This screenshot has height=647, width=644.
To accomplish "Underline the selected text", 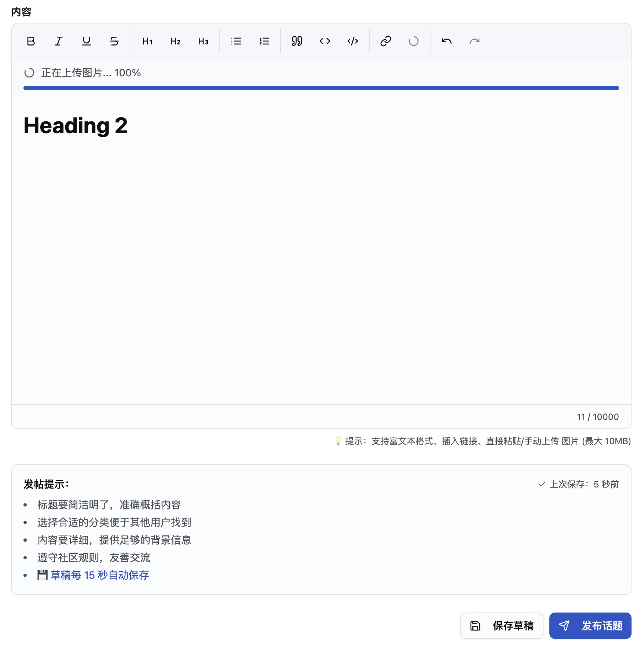I will (x=87, y=41).
